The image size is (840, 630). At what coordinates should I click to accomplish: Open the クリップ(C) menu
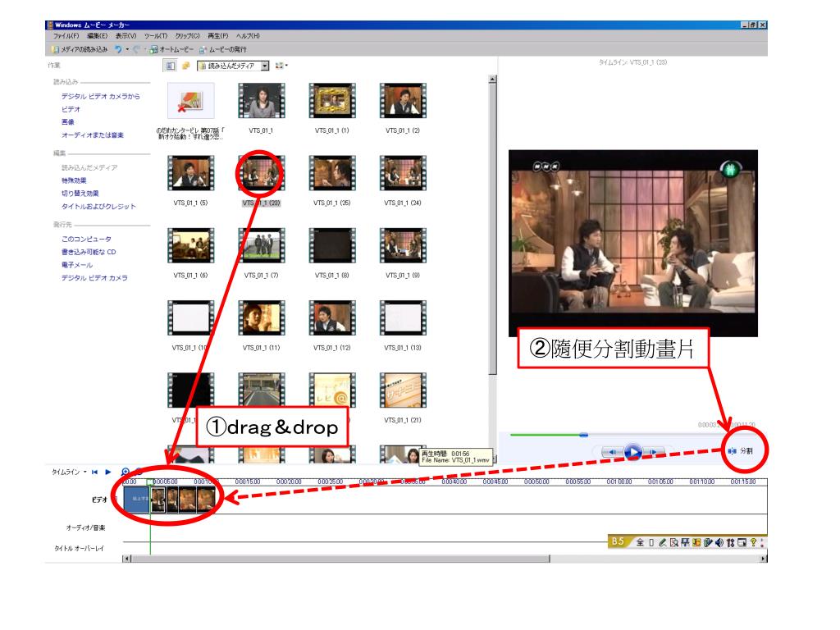[188, 36]
